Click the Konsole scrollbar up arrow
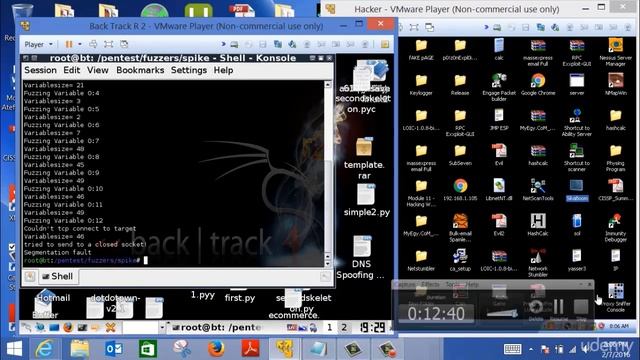 point(328,84)
